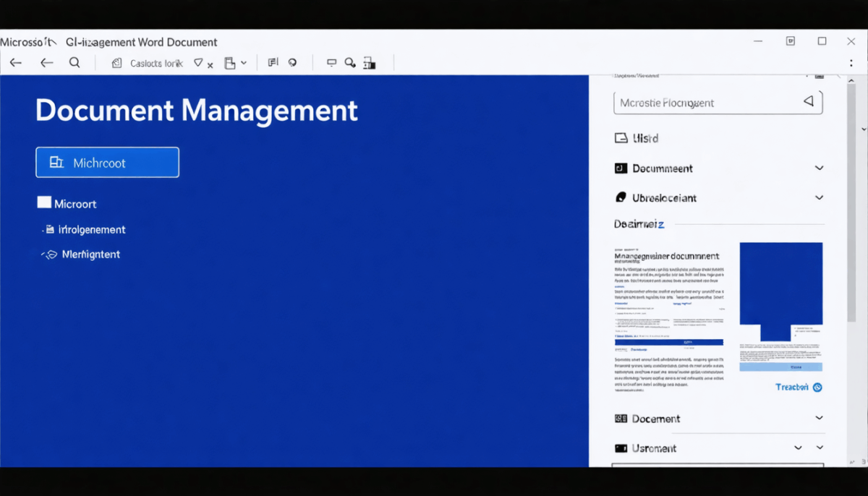Click the first back arrow in toolbar
The width and height of the screenshot is (868, 496).
click(15, 63)
